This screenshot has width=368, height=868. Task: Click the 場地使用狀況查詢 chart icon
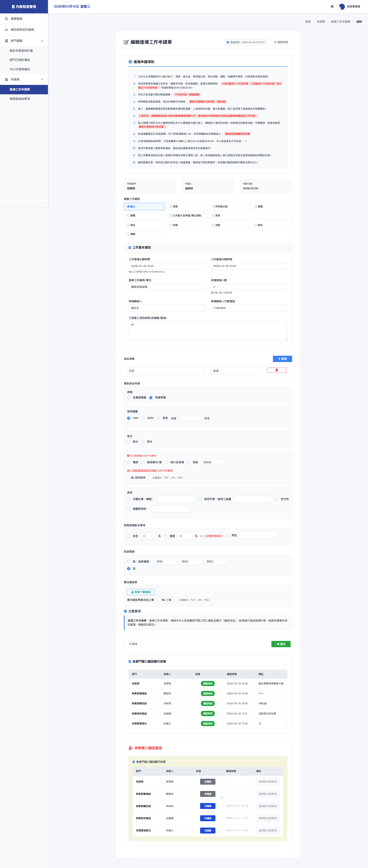point(6,30)
